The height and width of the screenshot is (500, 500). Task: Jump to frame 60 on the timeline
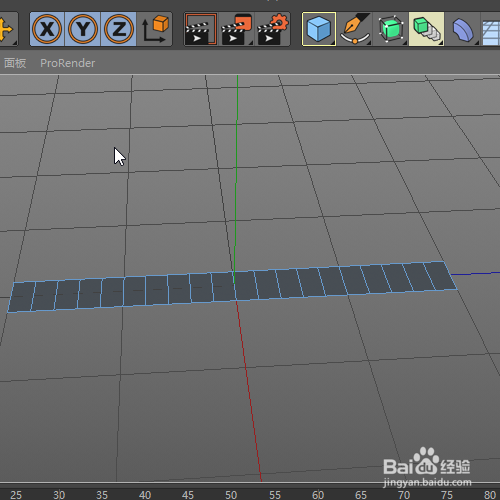(x=318, y=495)
